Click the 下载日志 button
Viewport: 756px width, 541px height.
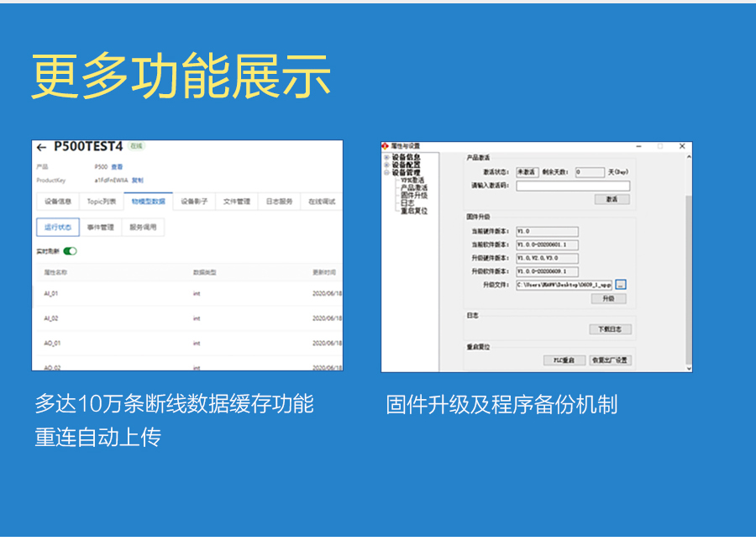pos(609,329)
